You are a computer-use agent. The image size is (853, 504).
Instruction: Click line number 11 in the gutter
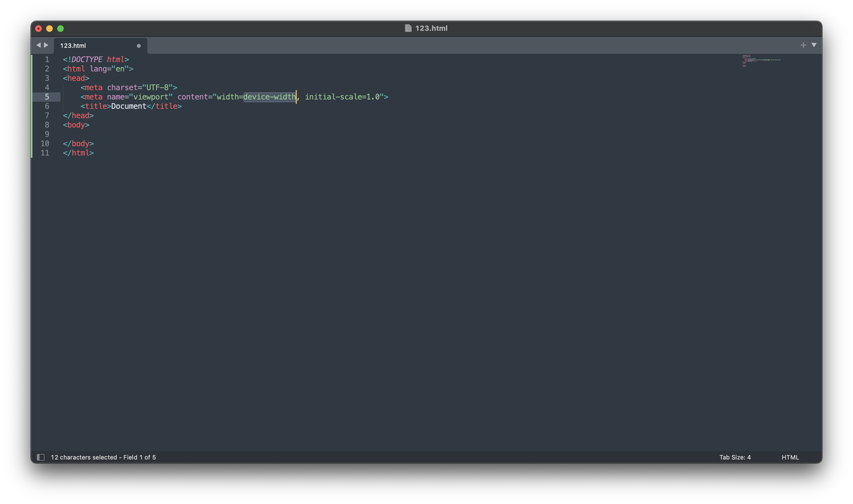click(x=45, y=153)
